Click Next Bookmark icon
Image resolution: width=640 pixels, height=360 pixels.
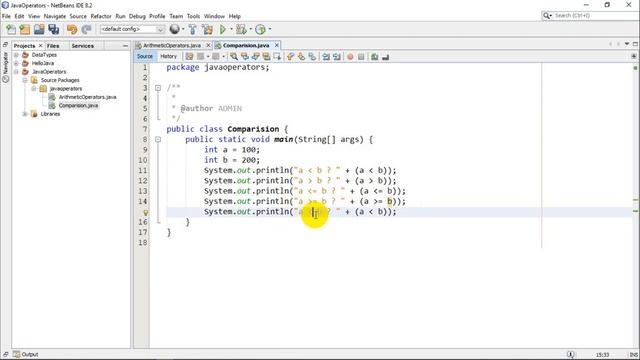click(301, 57)
